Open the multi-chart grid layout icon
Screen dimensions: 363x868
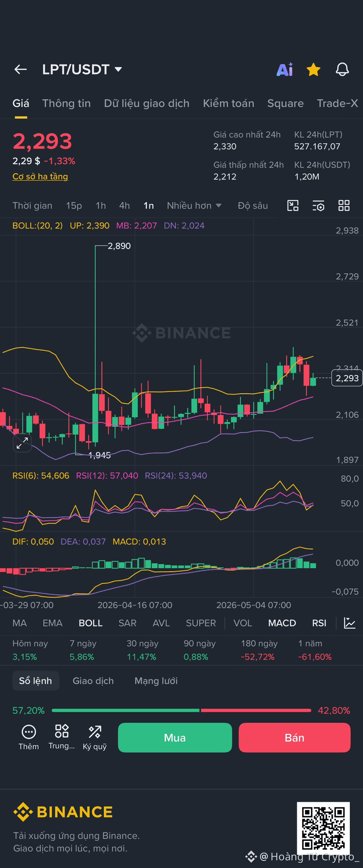[x=344, y=206]
